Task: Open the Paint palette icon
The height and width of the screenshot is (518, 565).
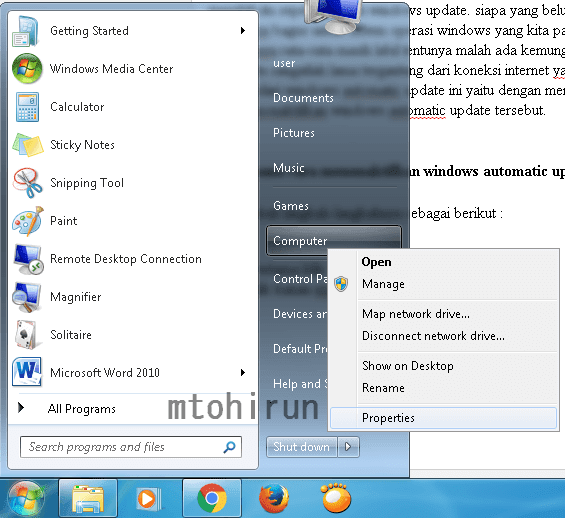Action: (28, 221)
